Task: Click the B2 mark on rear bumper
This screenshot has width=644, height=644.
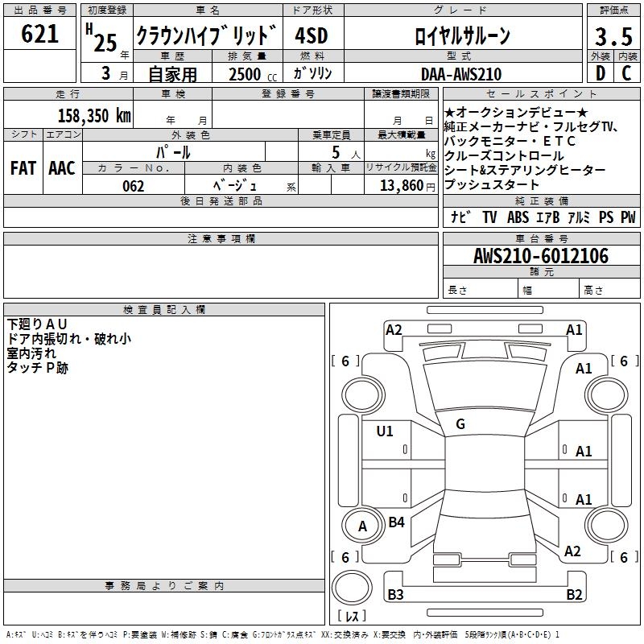Action: point(574,595)
